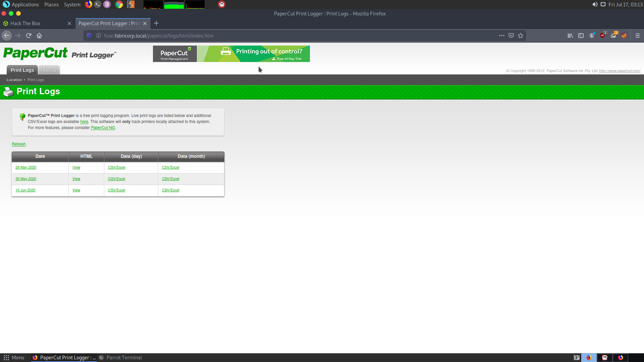Image resolution: width=644 pixels, height=362 pixels.
Task: Open the page actions three-dots menu
Action: coord(502,36)
